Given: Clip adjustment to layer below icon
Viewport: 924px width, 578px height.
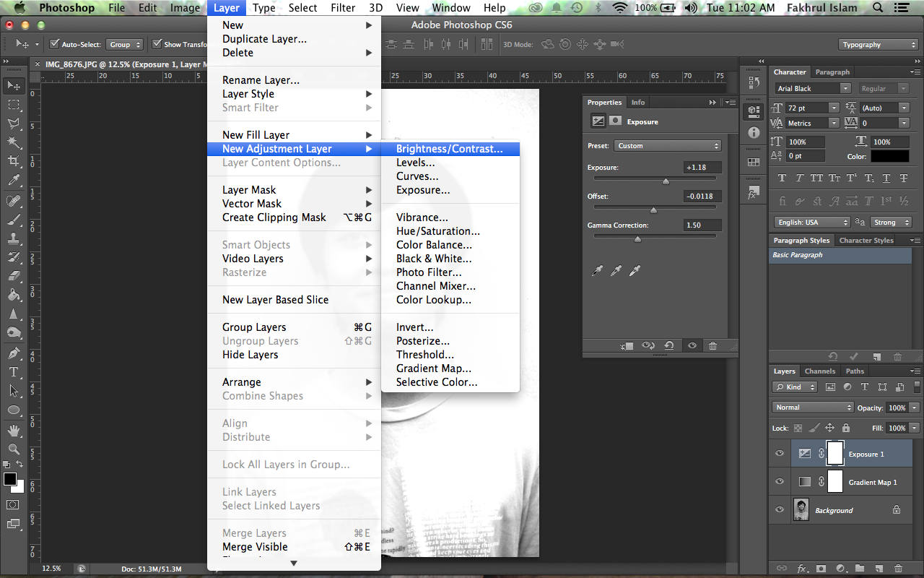Looking at the screenshot, I should (x=627, y=346).
